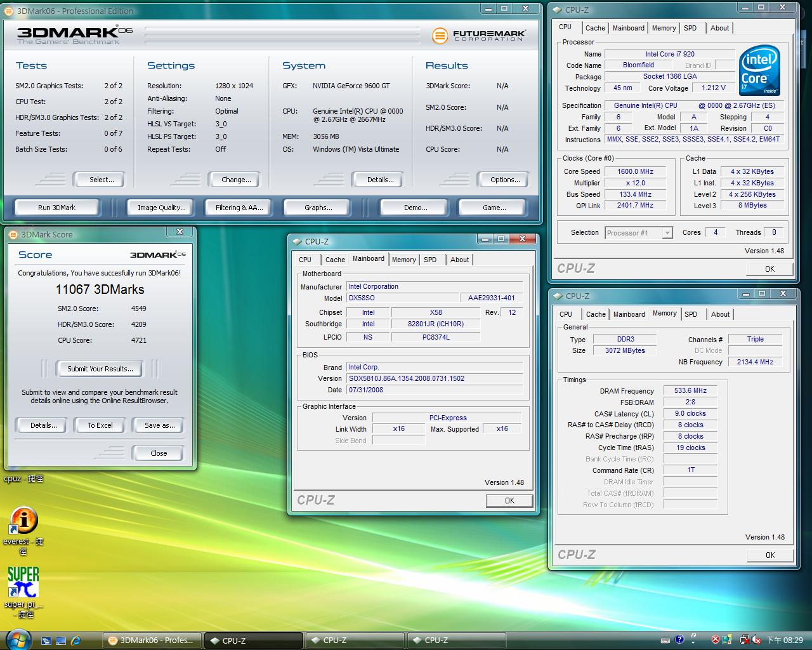
Task: Click OK in the Mainboard CPU-Z window
Action: (509, 501)
